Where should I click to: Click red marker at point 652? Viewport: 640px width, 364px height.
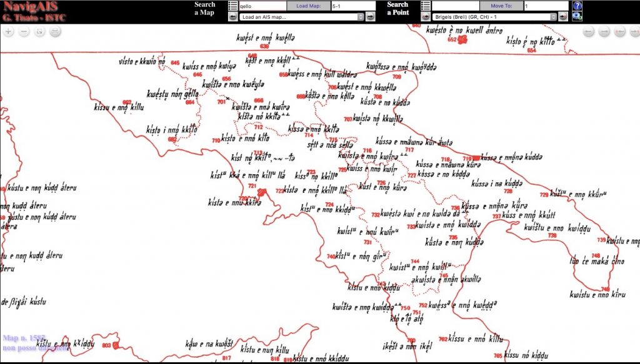point(462,39)
